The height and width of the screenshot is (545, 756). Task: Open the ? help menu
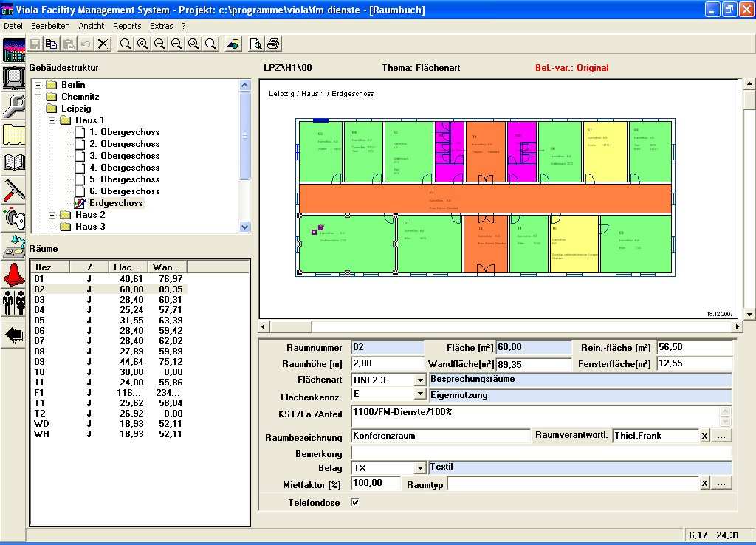[184, 26]
